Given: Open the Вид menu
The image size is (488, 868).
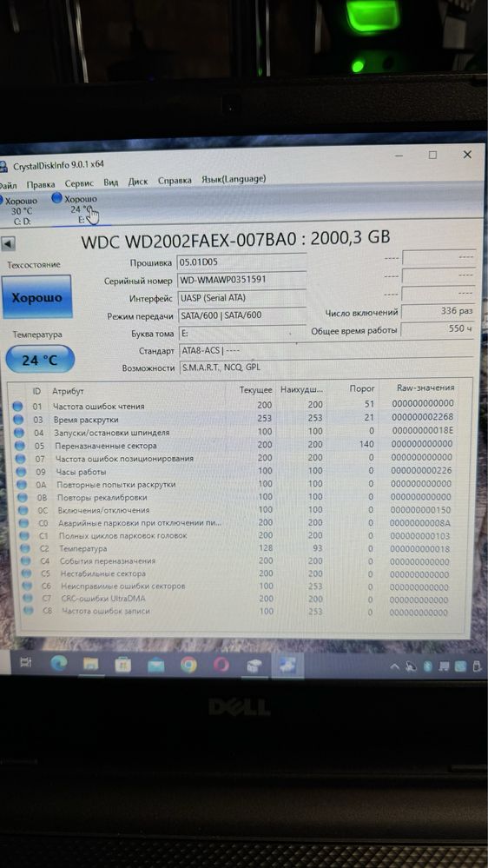Looking at the screenshot, I should (110, 182).
